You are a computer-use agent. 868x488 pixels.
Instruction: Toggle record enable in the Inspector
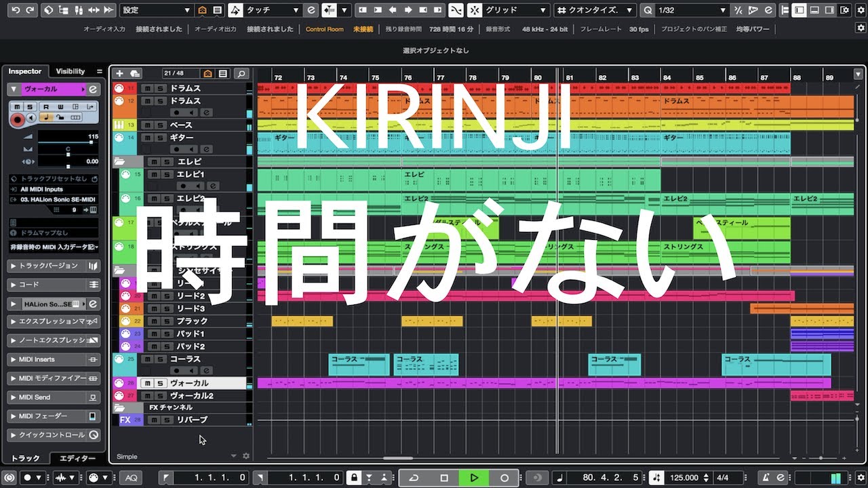[x=17, y=119]
